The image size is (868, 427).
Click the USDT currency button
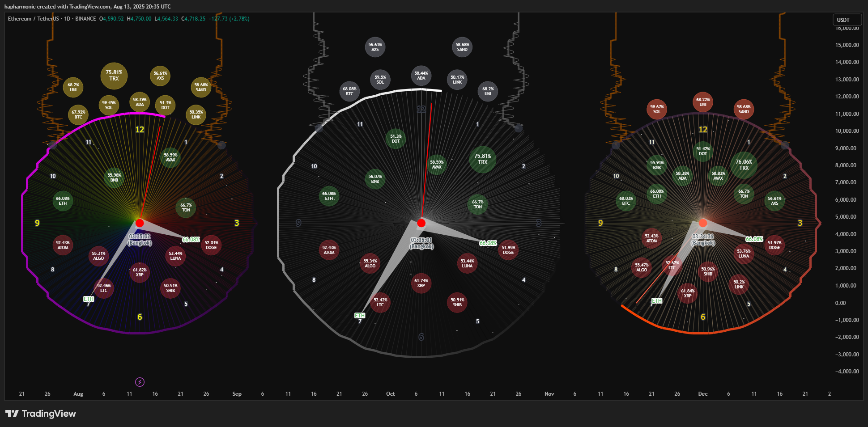(847, 20)
